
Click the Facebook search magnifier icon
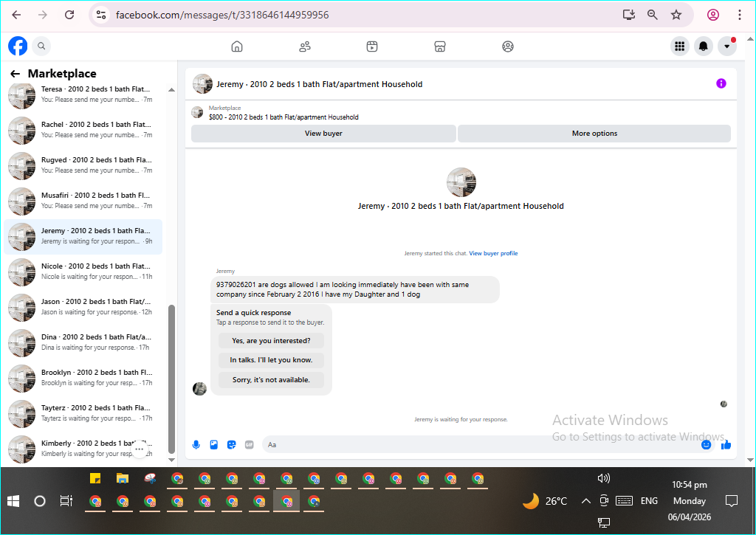(41, 46)
